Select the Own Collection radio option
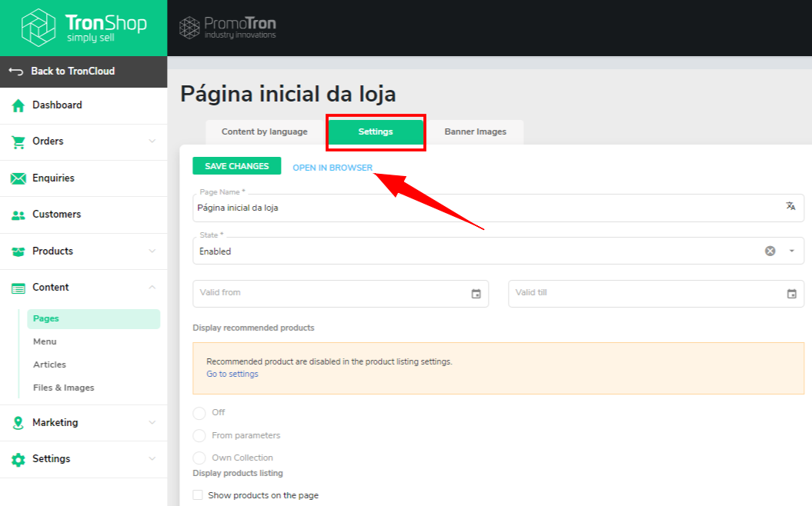This screenshot has height=506, width=812. (199, 458)
